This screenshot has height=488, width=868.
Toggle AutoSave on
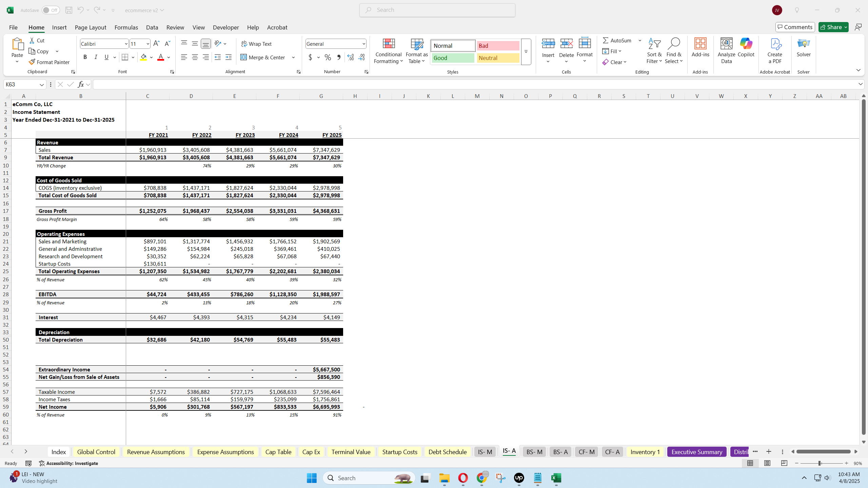51,10
